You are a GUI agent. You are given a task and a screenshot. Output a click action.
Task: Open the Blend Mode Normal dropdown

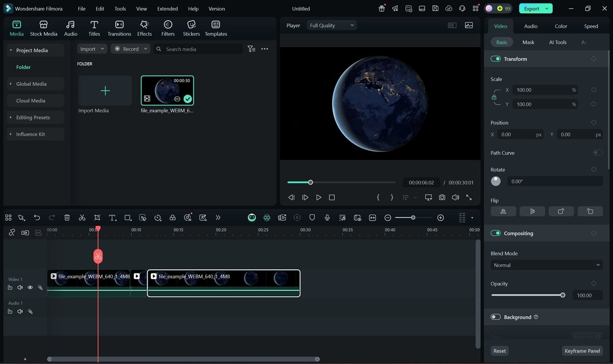pos(547,265)
